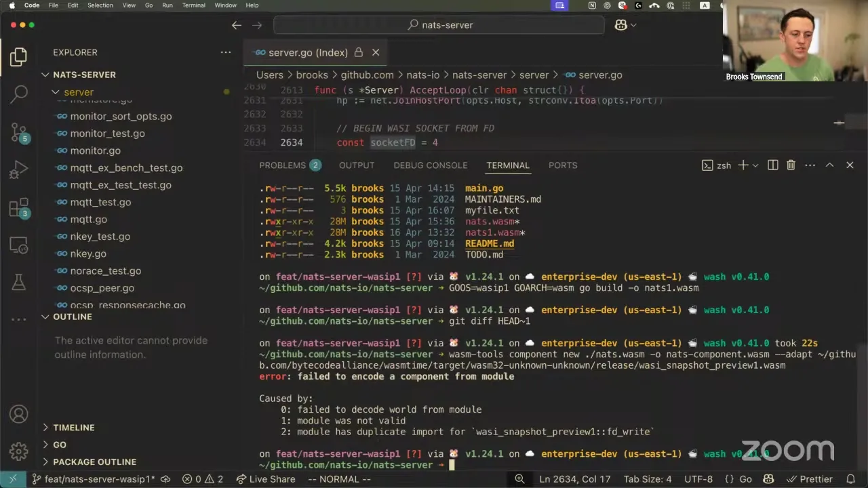Go to line via Ln 2634, Col 17
This screenshot has height=488, width=868.
click(575, 479)
